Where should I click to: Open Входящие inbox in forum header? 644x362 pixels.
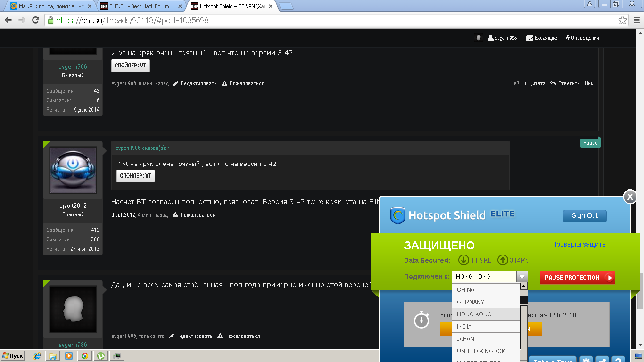click(x=541, y=38)
